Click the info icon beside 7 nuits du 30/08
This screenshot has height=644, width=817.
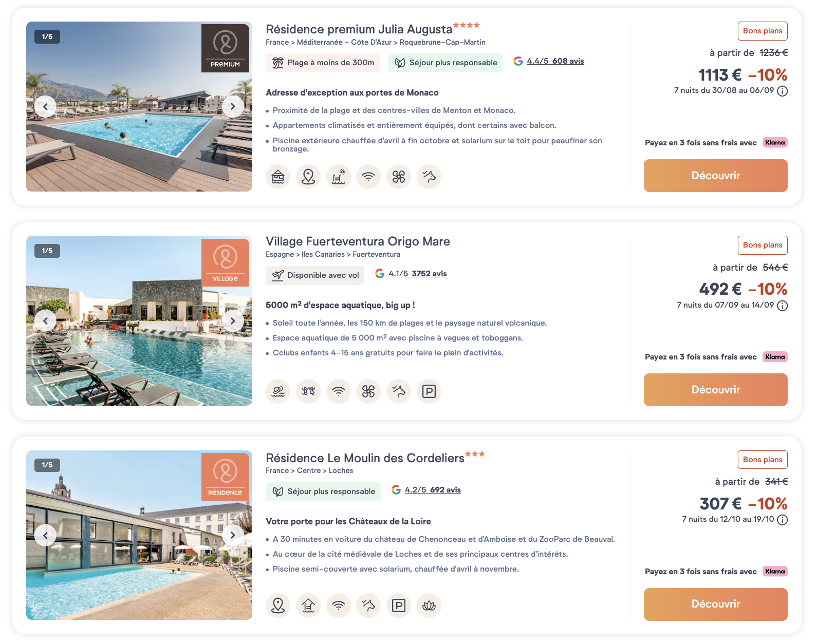pyautogui.click(x=783, y=91)
